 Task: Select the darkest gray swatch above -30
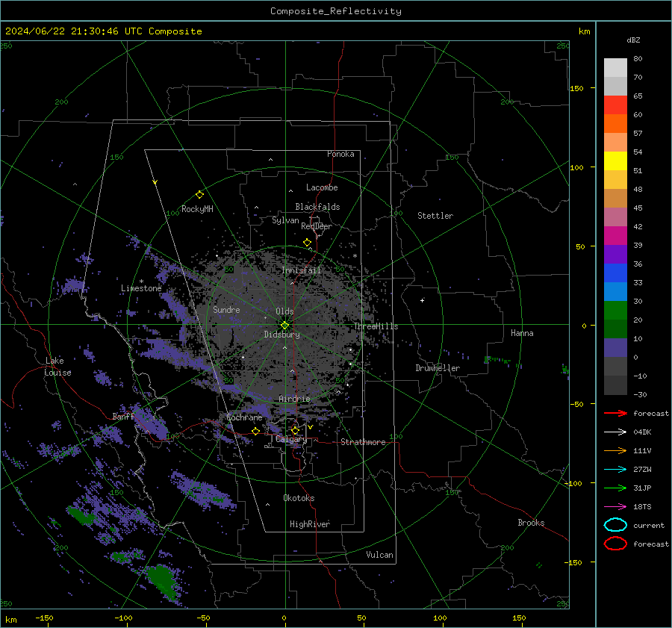[615, 385]
